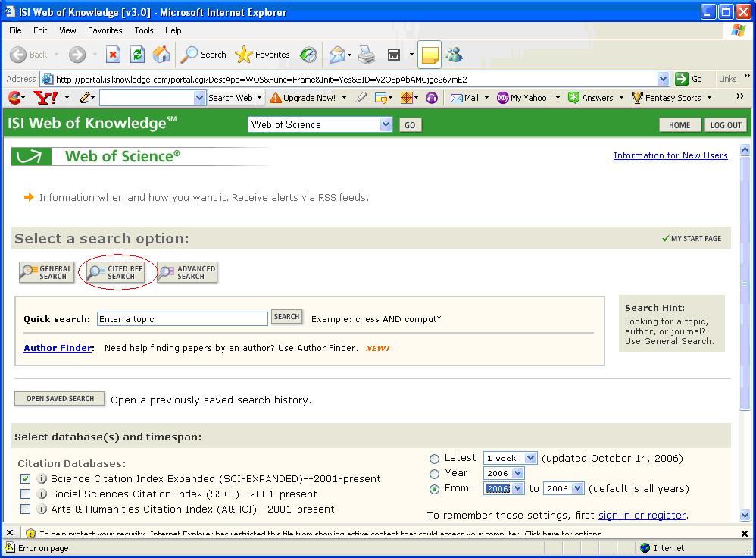Open the Year 2006 dropdown
756x558 pixels.
point(518,473)
